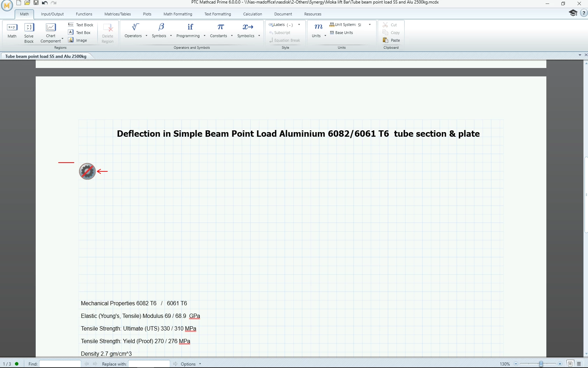Expand the Symbols dropdown arrow
This screenshot has width=588, height=368.
point(171,36)
